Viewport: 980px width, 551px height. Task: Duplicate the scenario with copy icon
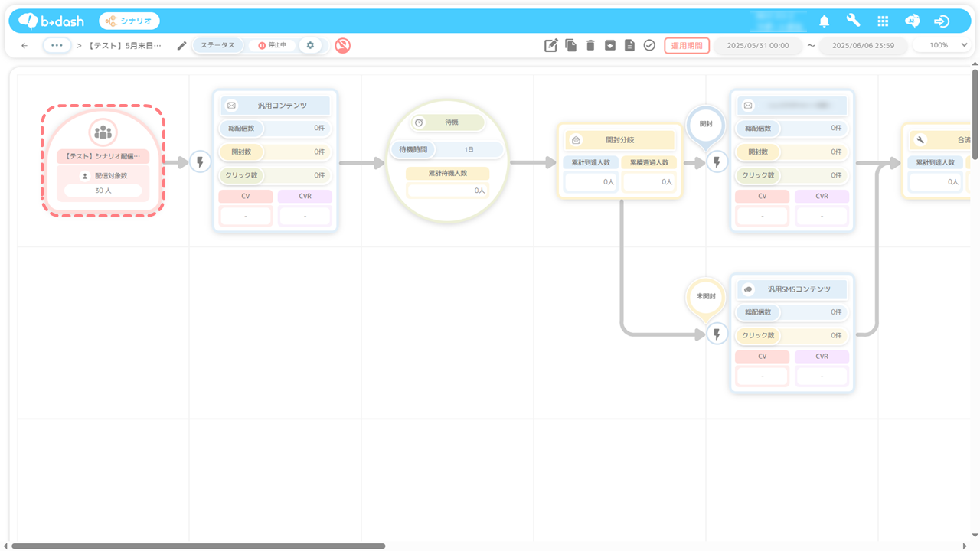571,46
